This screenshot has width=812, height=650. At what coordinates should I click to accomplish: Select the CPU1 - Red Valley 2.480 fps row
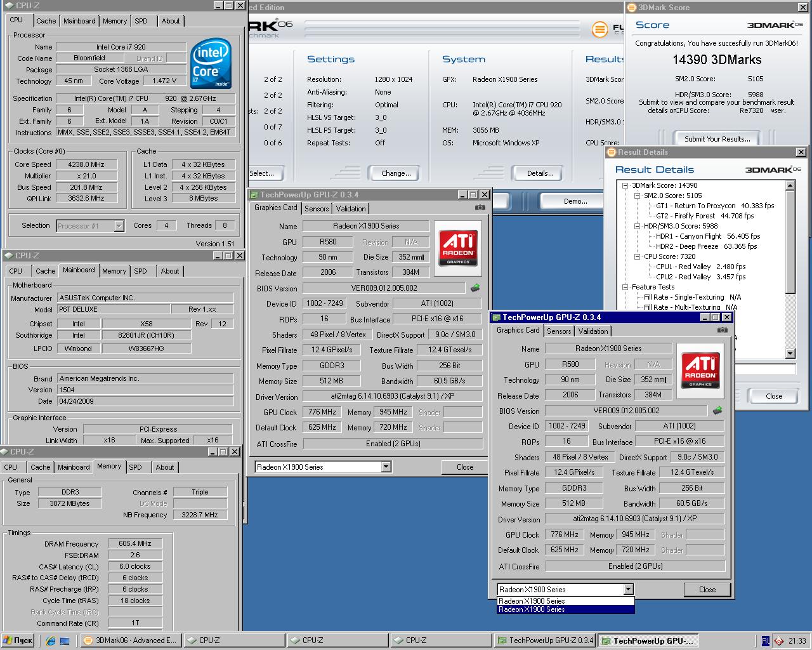click(701, 267)
